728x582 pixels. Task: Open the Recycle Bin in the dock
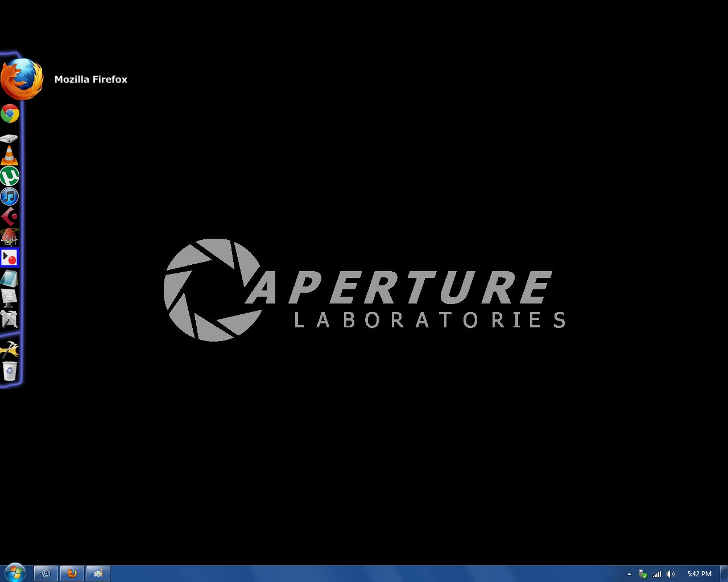coord(10,371)
